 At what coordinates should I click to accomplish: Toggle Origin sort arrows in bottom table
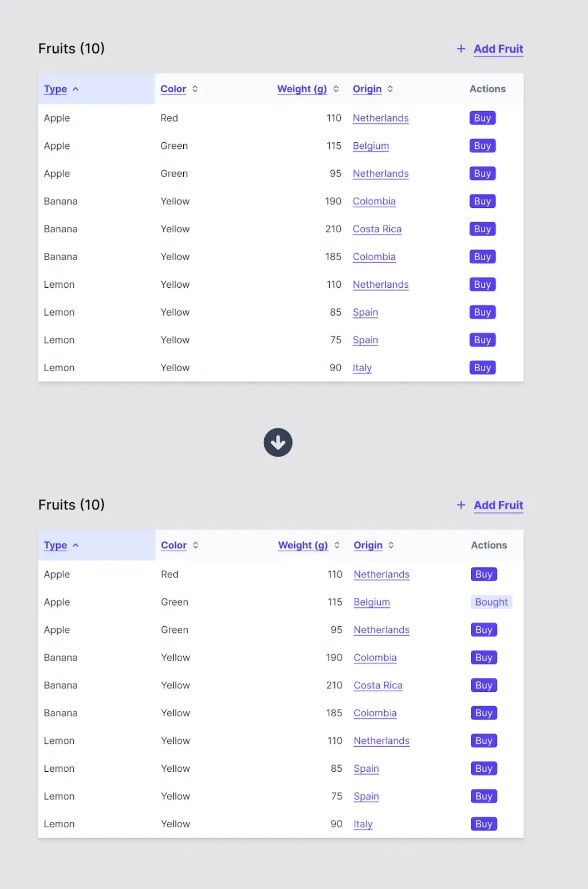tap(391, 545)
